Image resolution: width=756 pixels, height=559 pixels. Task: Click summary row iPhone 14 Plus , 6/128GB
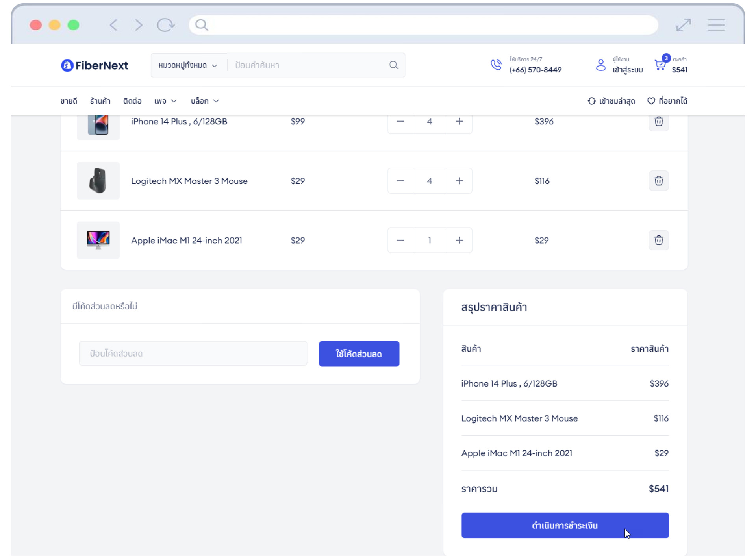[x=565, y=383]
